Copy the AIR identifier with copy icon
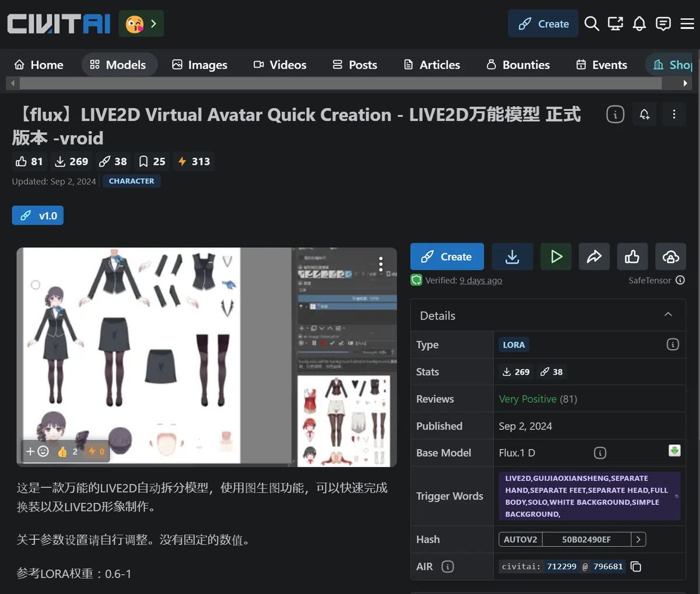Image resolution: width=700 pixels, height=594 pixels. pos(636,567)
